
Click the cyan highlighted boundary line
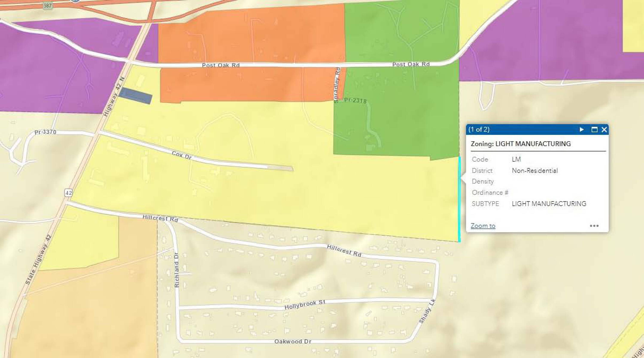[x=459, y=200]
